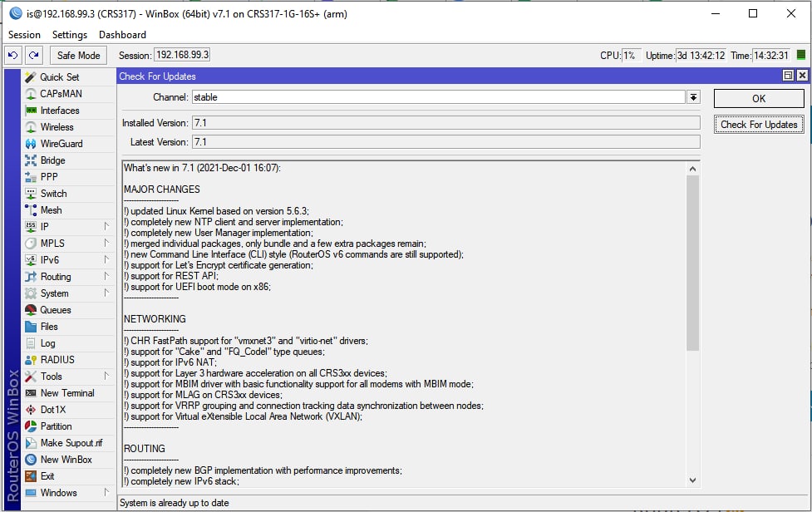Screen dimensions: 812x512
Task: Click the Time value display
Action: [x=771, y=56]
